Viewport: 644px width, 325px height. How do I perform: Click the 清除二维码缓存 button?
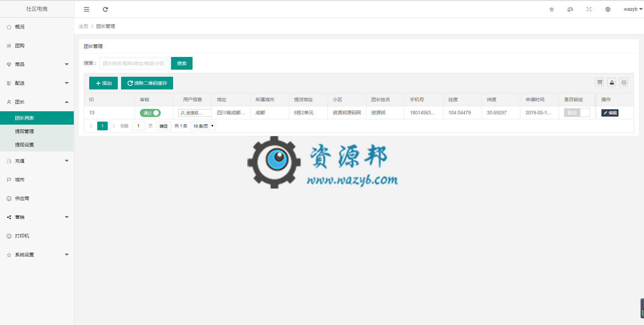[x=147, y=83]
